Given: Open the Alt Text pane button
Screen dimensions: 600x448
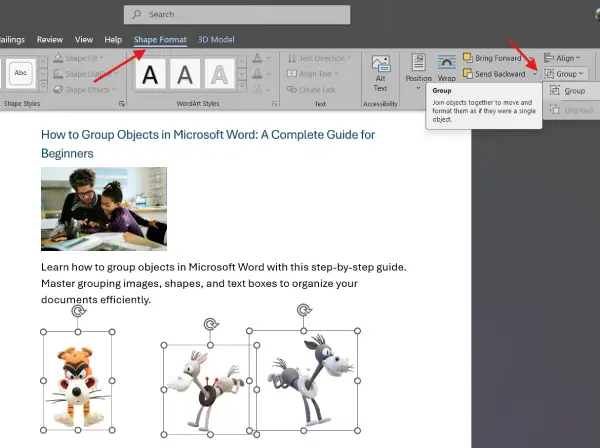Looking at the screenshot, I should click(x=380, y=73).
